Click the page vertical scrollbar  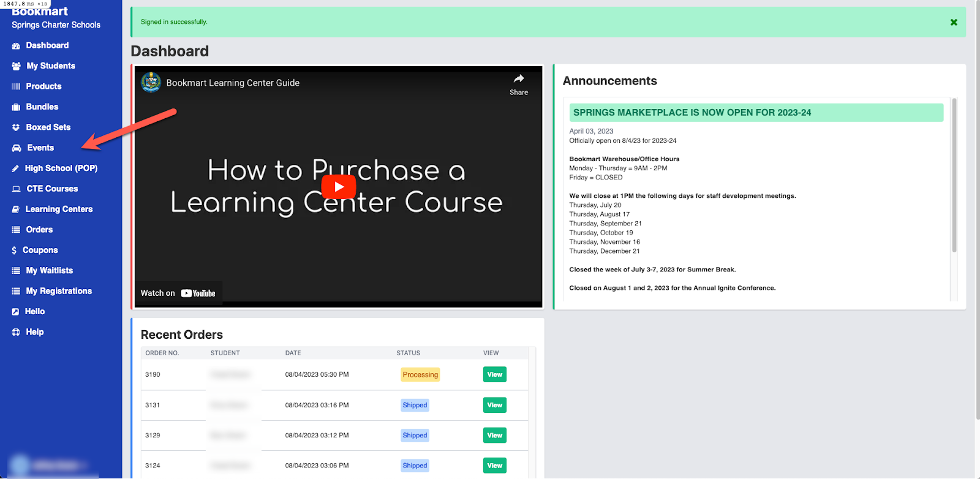click(x=977, y=211)
